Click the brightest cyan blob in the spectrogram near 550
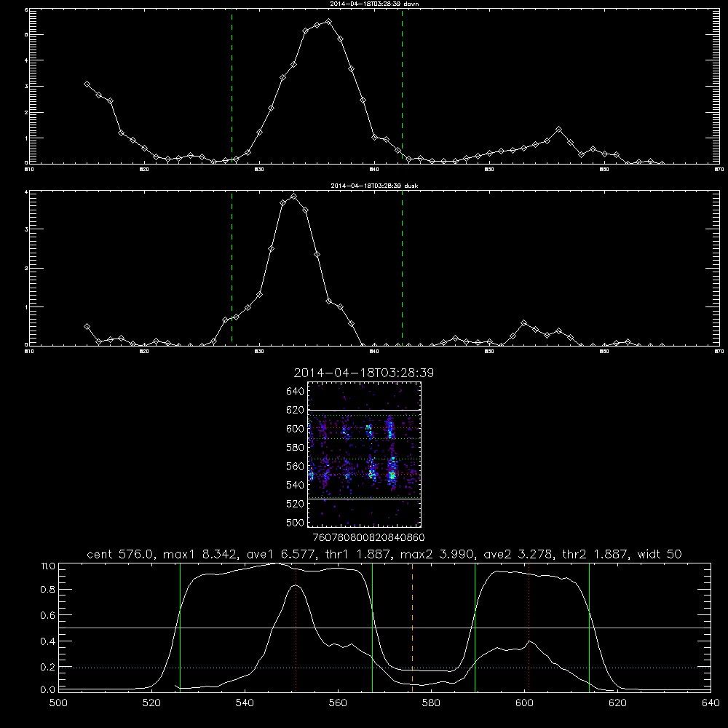Screen dimensions: 728x728 (392, 475)
